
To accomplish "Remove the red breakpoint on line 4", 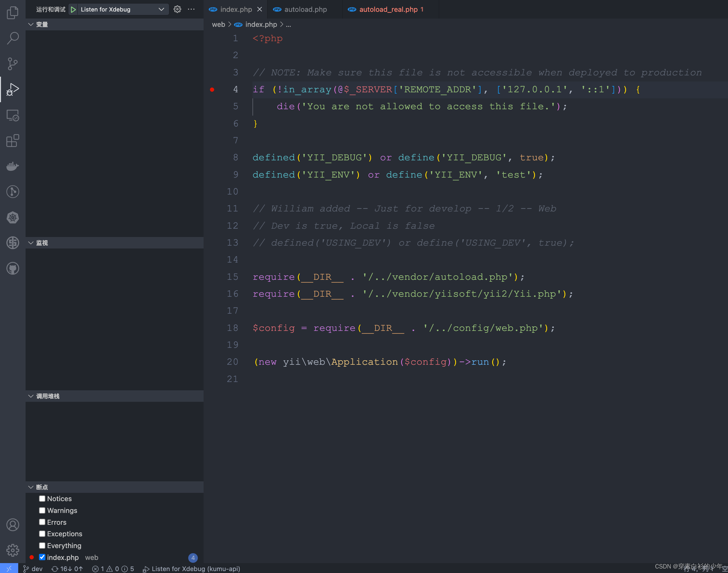I will pos(212,89).
